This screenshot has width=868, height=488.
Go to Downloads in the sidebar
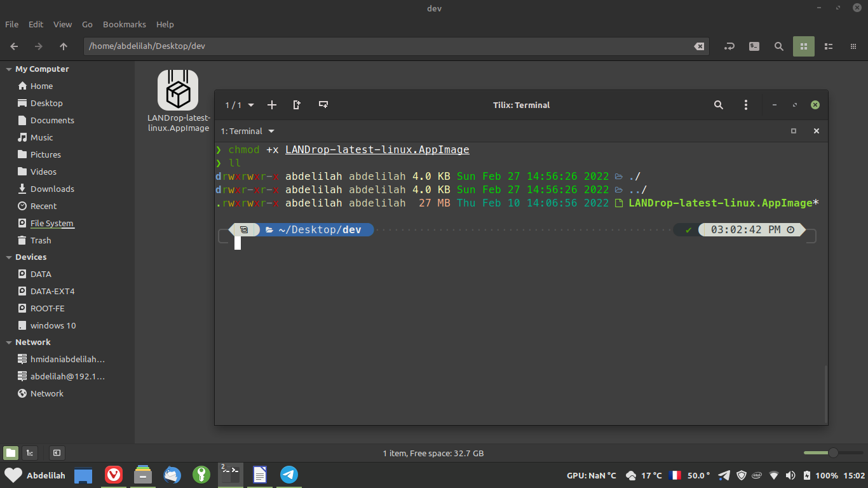(x=52, y=189)
